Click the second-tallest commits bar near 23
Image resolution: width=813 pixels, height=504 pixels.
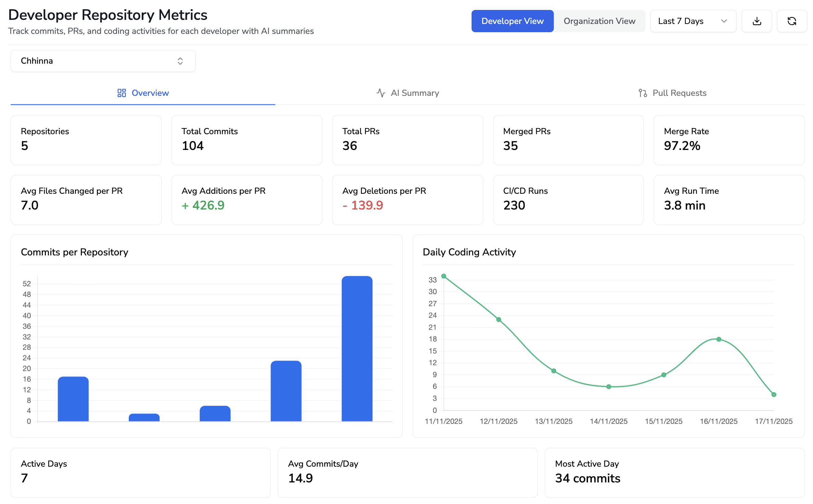(x=286, y=391)
